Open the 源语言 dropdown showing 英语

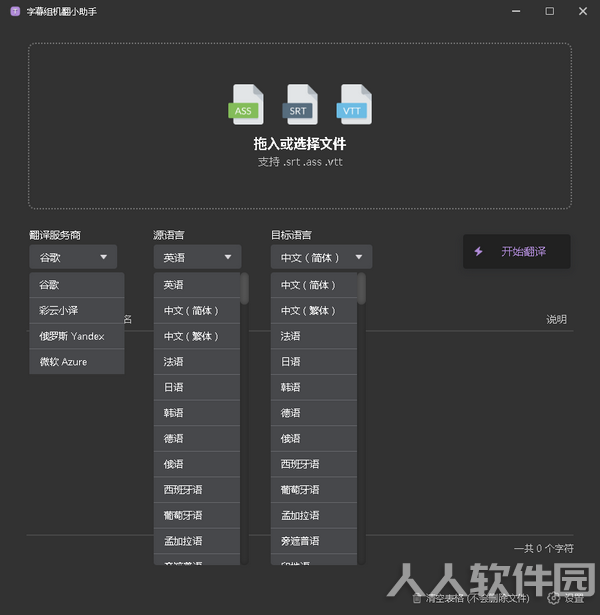pyautogui.click(x=197, y=257)
